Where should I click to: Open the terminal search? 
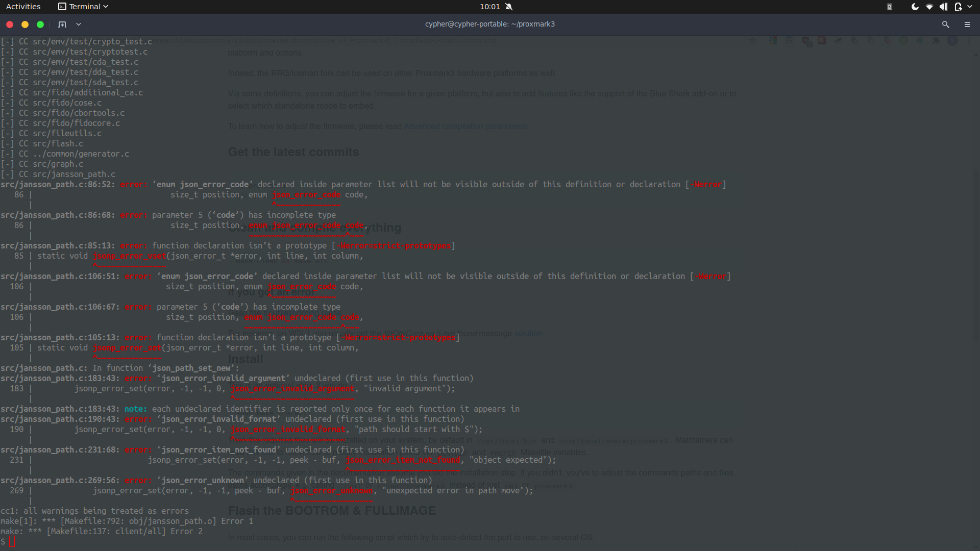[946, 24]
